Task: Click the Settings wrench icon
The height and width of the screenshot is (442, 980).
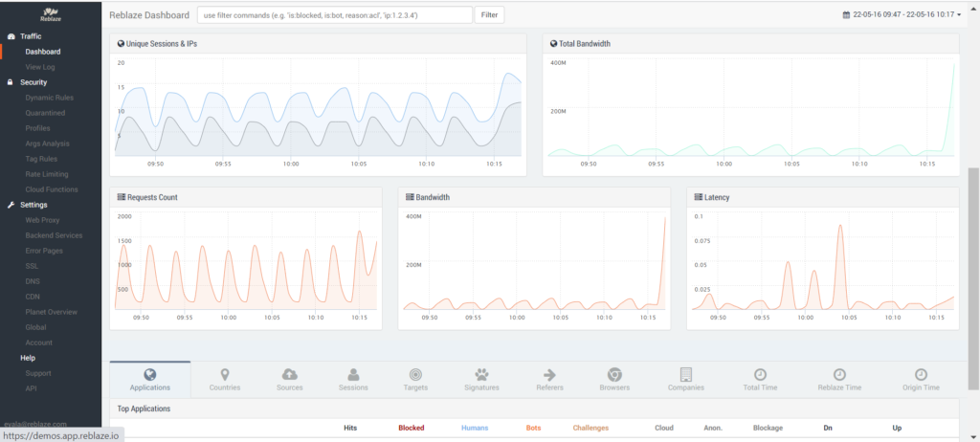Action: click(x=11, y=205)
